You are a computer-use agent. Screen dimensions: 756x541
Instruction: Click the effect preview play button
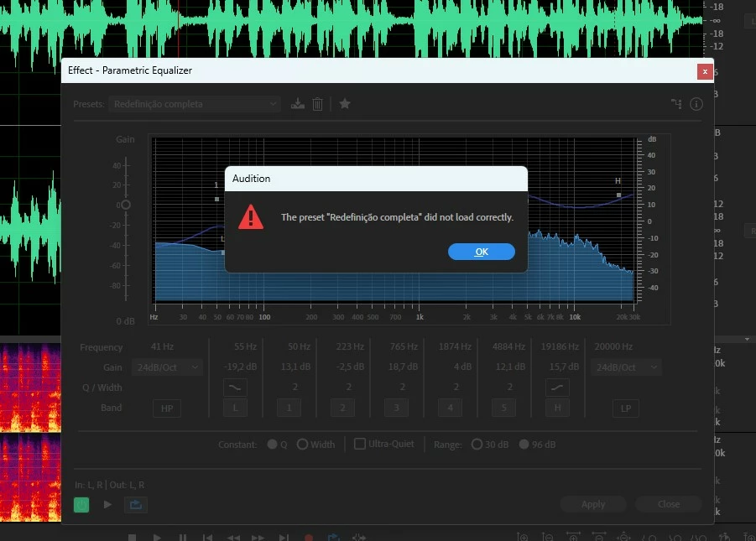click(107, 504)
